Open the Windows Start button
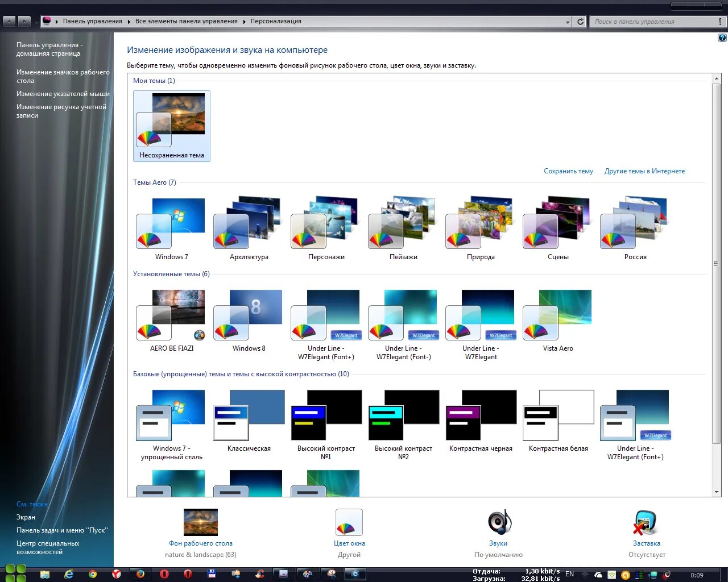 (x=15, y=573)
